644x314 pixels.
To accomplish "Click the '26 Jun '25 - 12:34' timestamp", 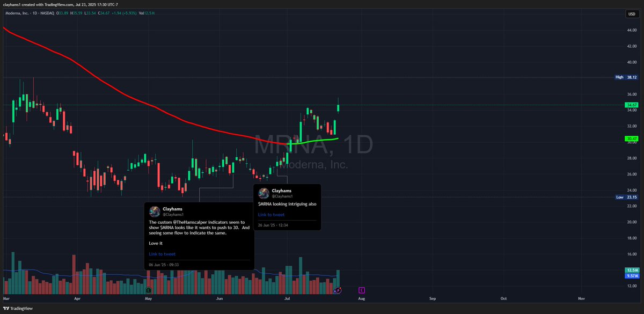I will coord(273,225).
